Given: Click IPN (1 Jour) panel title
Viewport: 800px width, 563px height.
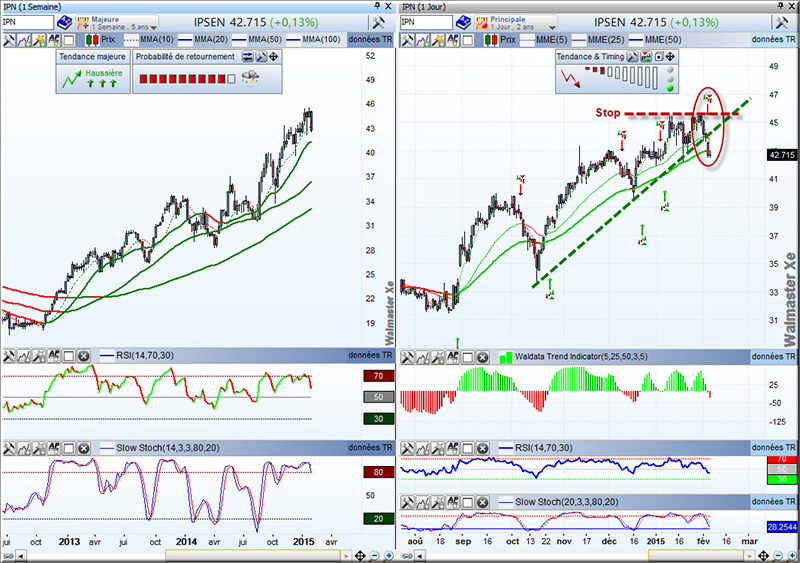Looking at the screenshot, I should tap(423, 7).
